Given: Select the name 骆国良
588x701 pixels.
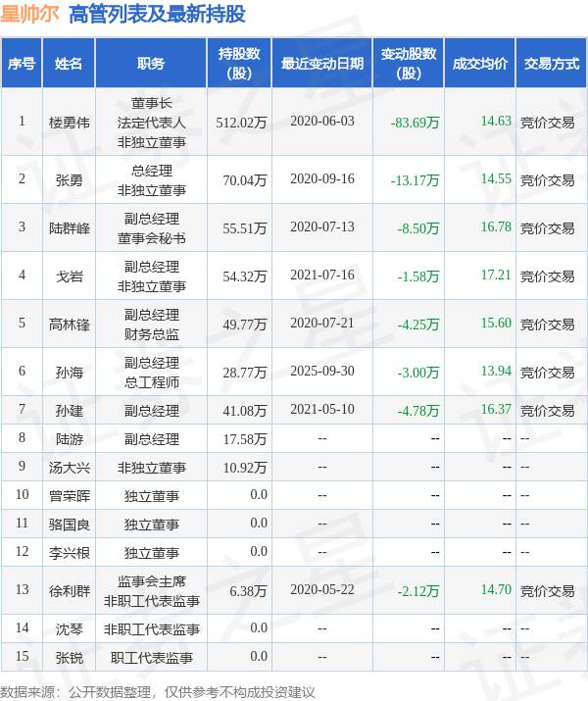Looking at the screenshot, I should tap(70, 525).
